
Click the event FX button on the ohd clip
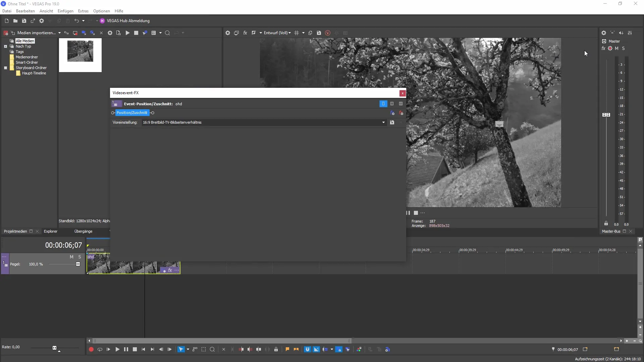[x=170, y=270]
